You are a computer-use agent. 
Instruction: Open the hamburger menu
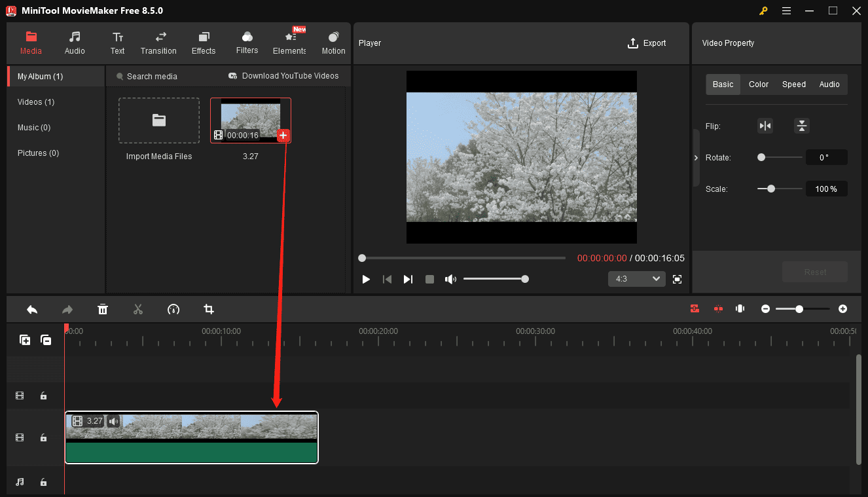click(x=786, y=10)
